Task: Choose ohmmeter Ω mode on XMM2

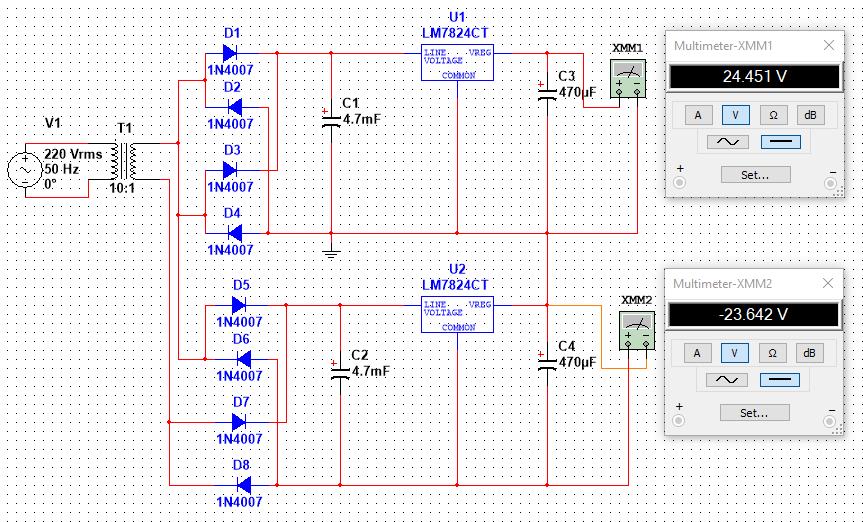Action: coord(773,352)
